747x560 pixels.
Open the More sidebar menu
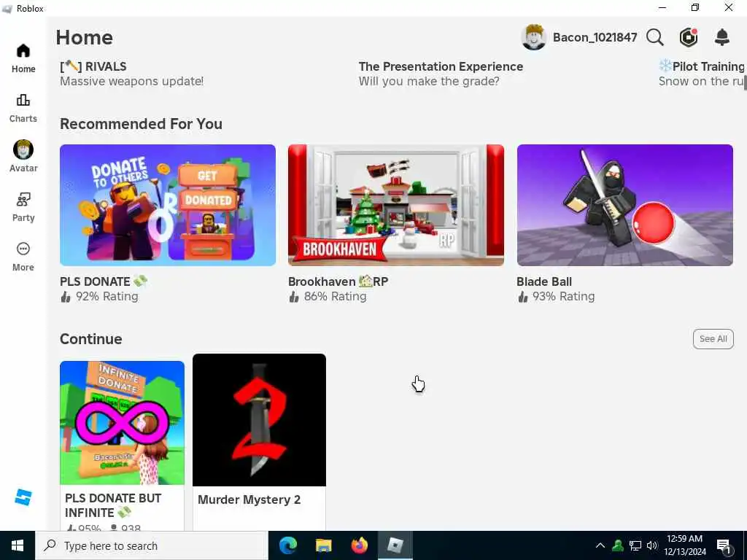click(x=23, y=257)
